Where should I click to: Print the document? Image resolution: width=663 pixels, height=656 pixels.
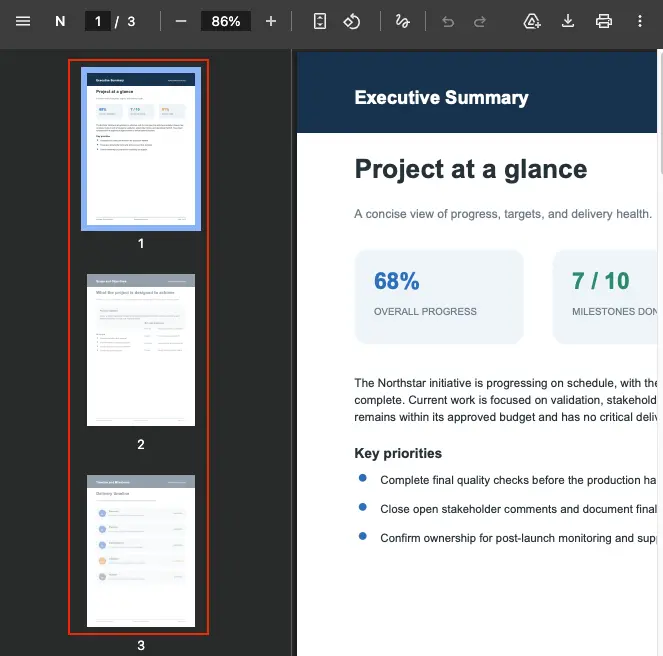(x=603, y=21)
